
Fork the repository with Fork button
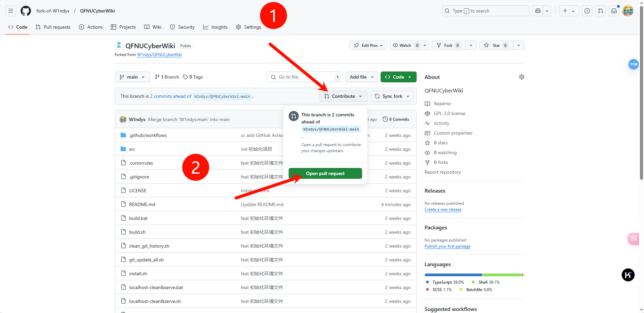click(449, 45)
